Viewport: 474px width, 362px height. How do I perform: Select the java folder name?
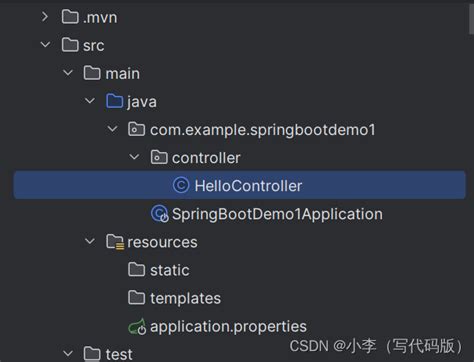(x=142, y=102)
